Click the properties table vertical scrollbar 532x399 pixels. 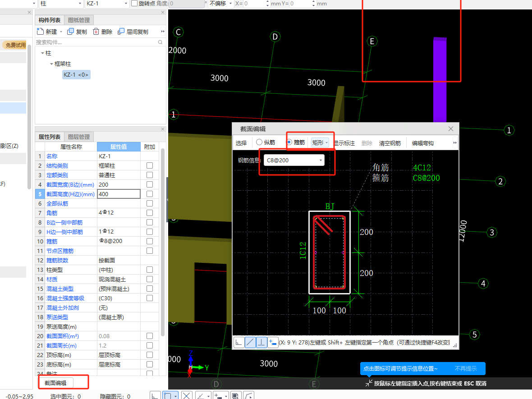[x=163, y=242]
